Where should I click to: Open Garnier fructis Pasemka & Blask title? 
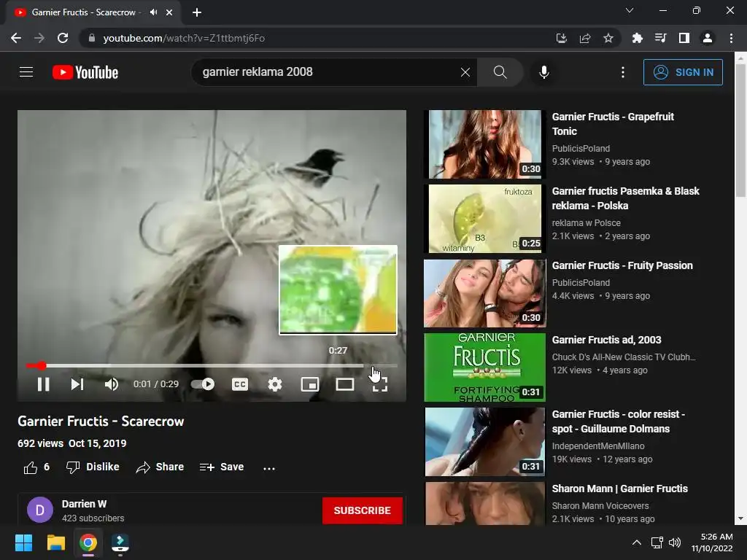pyautogui.click(x=625, y=198)
